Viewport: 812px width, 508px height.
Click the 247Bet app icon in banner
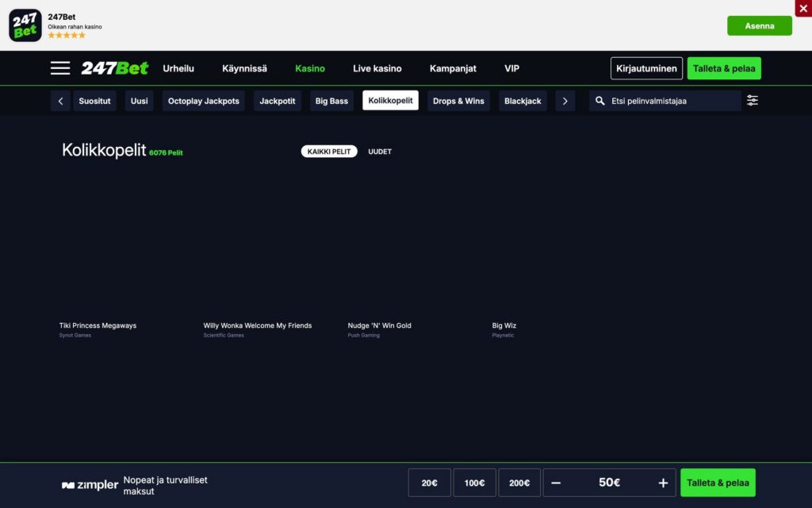(x=25, y=25)
